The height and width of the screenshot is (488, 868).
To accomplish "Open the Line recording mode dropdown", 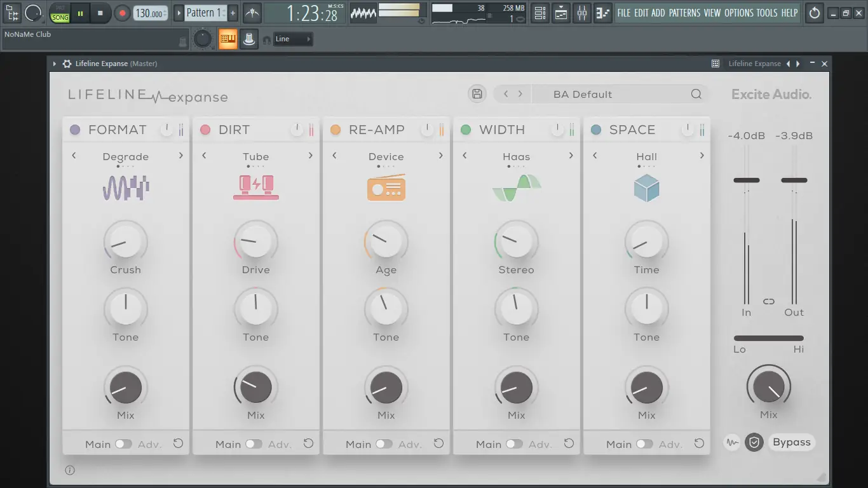I will [293, 39].
